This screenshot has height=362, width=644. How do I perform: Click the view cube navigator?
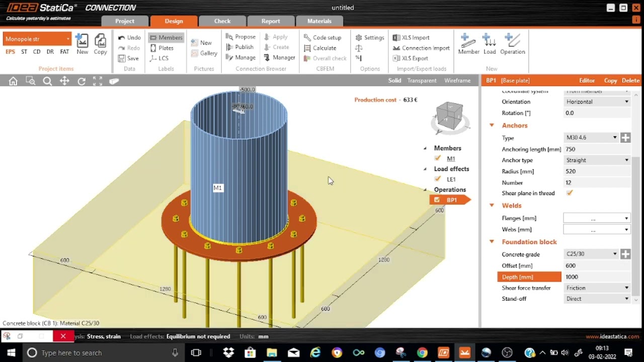449,116
